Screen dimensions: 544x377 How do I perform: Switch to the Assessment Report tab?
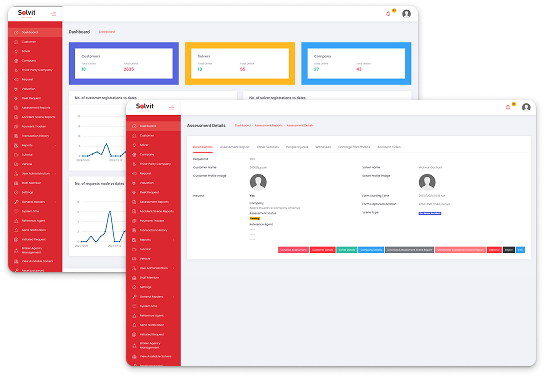235,147
